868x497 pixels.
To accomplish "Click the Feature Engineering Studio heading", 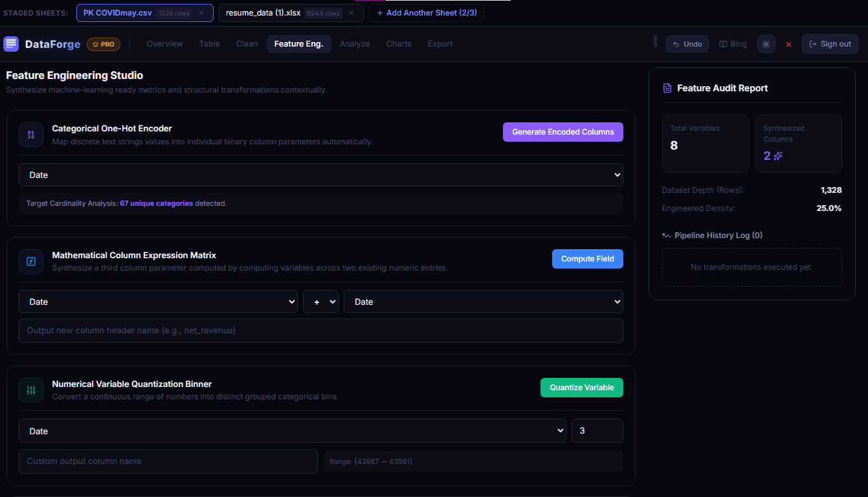I will point(75,76).
